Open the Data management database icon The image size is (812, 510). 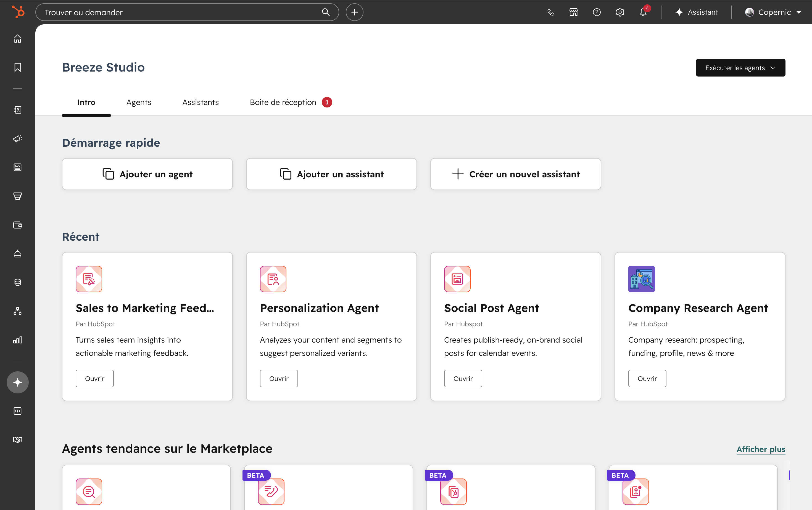(x=17, y=282)
